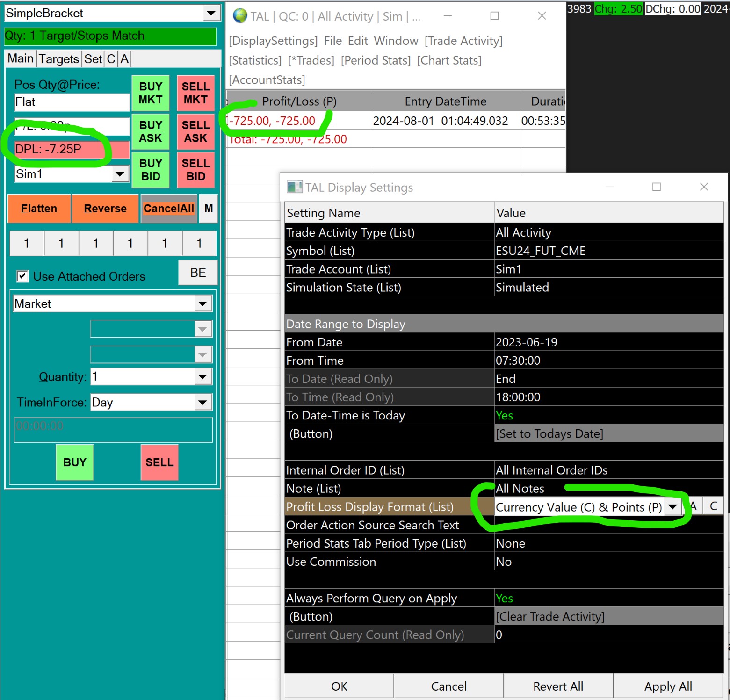This screenshot has width=730, height=700.
Task: Open the [Statistics] tab
Action: click(255, 61)
